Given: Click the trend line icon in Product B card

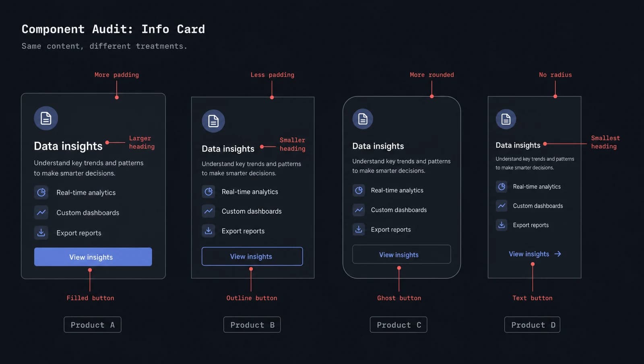Looking at the screenshot, I should [208, 211].
